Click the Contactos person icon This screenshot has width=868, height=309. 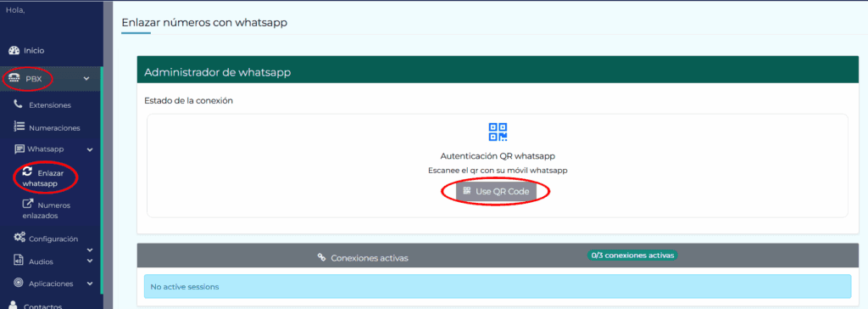pyautogui.click(x=14, y=305)
